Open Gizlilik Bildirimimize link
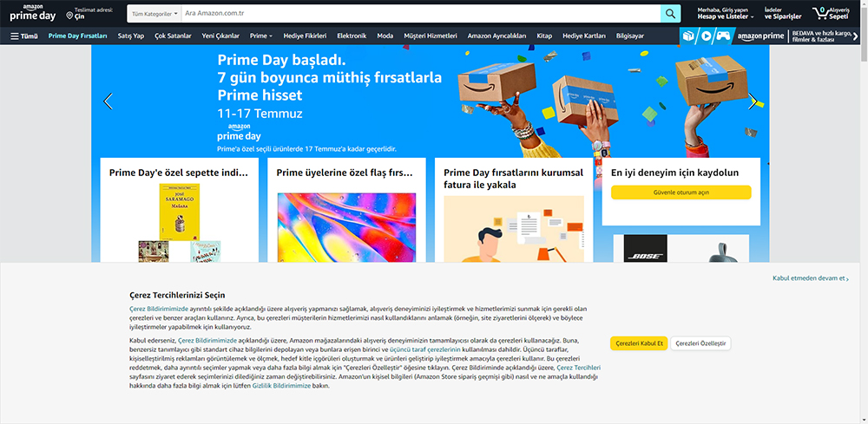This screenshot has width=868, height=424. 281,386
